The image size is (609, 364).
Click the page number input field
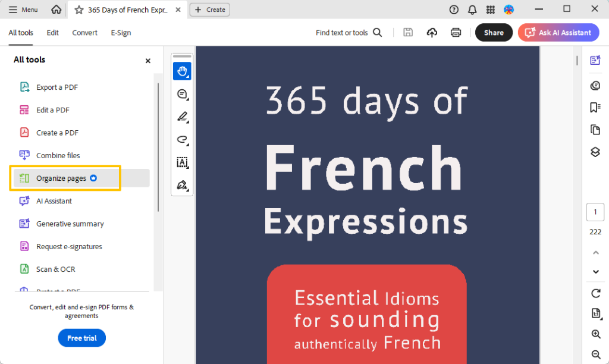pyautogui.click(x=595, y=212)
